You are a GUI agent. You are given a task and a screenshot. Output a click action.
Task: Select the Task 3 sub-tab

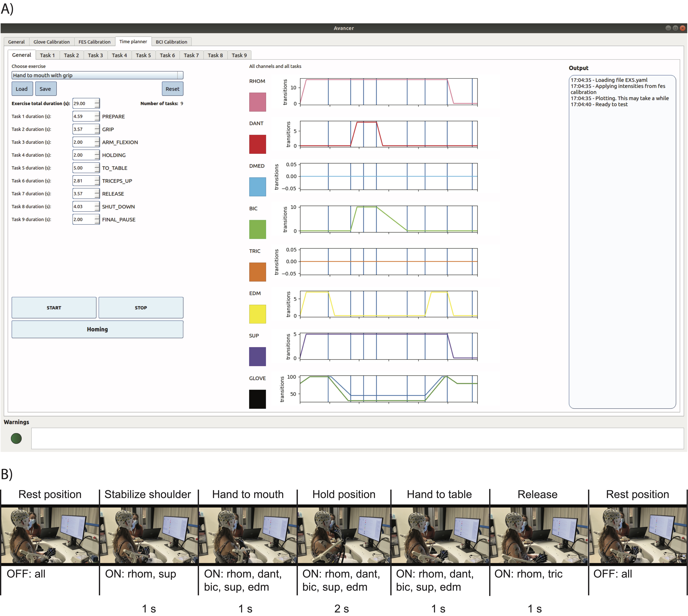click(95, 55)
